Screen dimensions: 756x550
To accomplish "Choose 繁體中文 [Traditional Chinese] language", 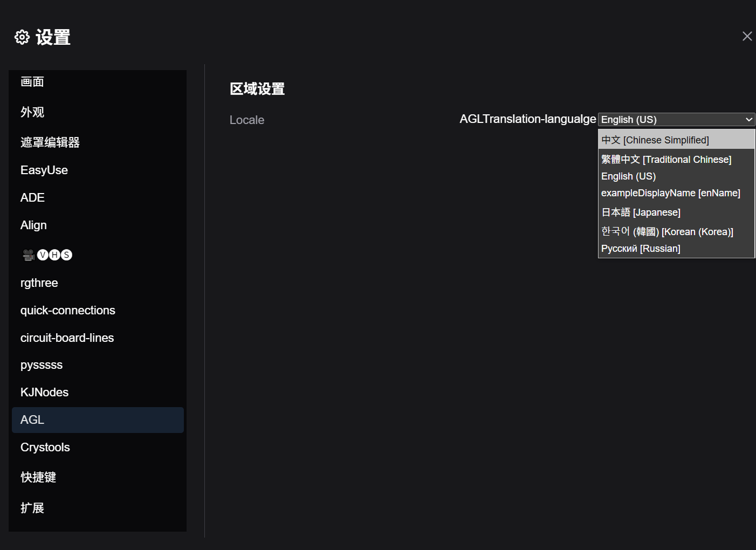I will point(666,160).
